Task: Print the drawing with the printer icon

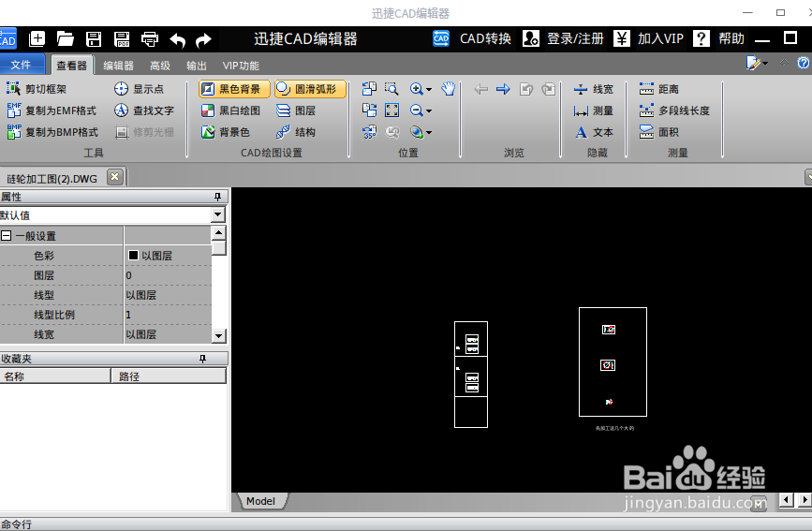Action: click(x=150, y=38)
